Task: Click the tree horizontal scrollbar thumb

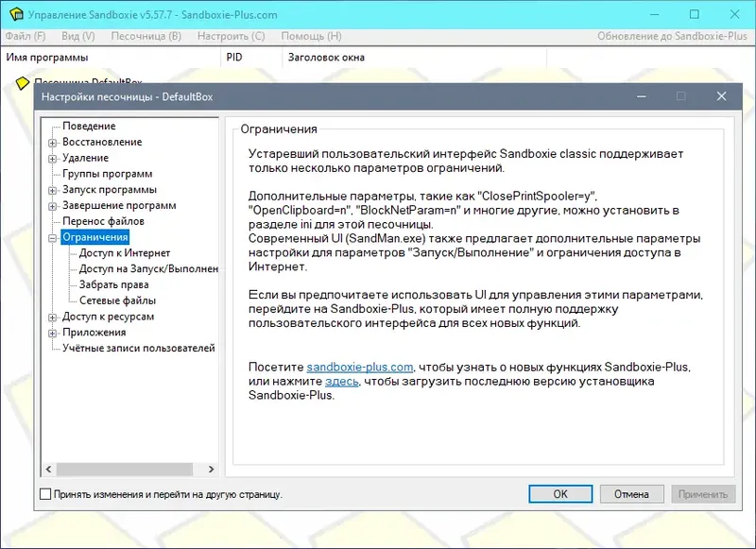Action: pyautogui.click(x=125, y=469)
